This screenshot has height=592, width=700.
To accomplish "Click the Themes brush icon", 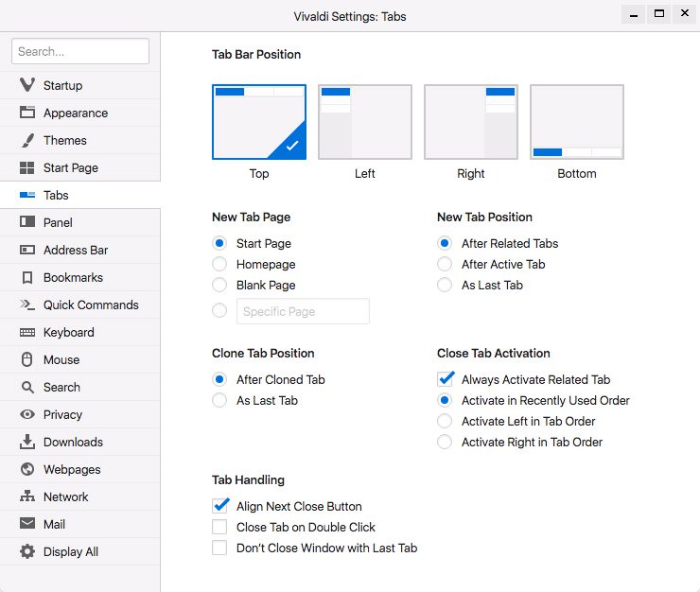I will point(27,140).
